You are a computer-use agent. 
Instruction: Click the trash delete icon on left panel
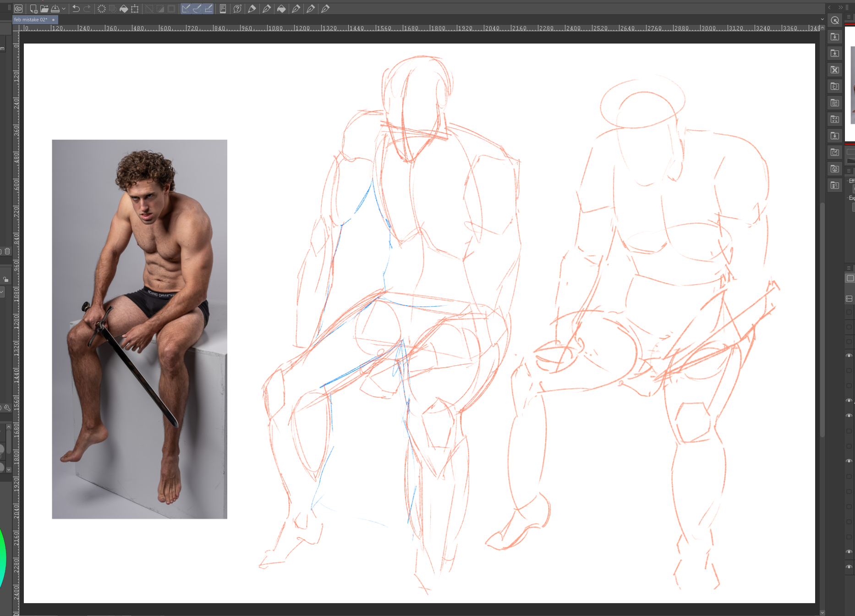click(x=7, y=251)
